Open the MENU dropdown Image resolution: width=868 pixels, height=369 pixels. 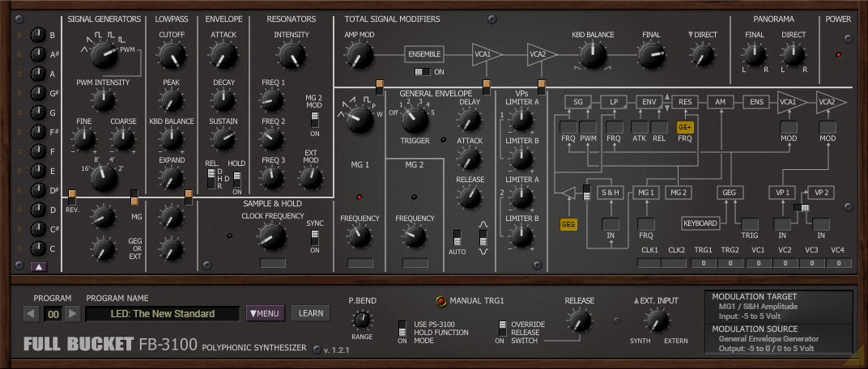(x=265, y=314)
